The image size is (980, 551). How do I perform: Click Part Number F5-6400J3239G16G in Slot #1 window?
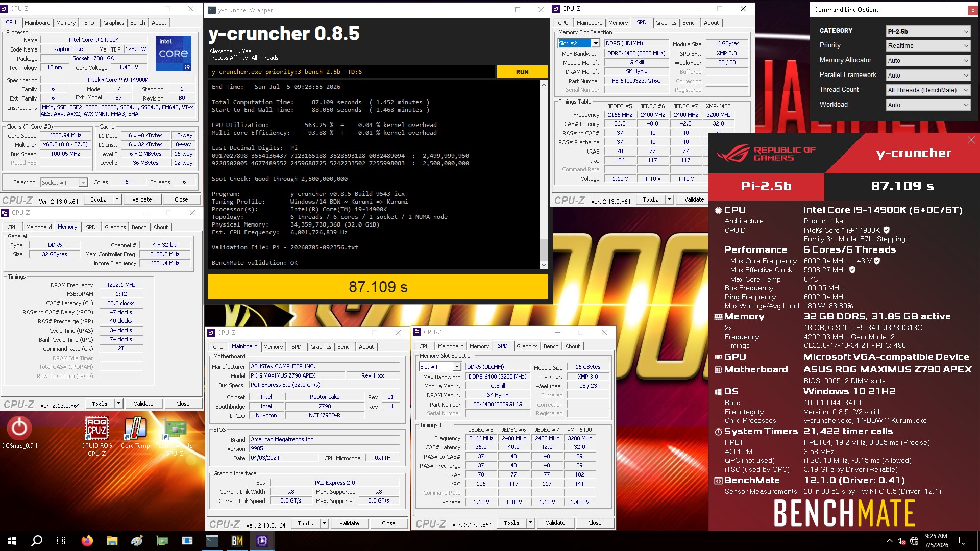tap(497, 404)
